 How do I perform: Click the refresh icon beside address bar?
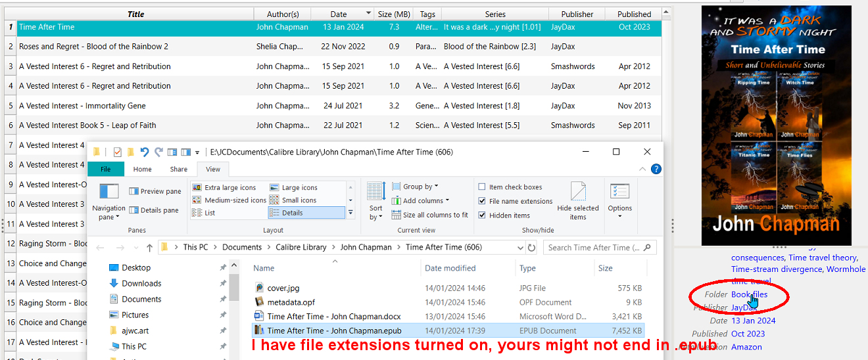(x=531, y=248)
